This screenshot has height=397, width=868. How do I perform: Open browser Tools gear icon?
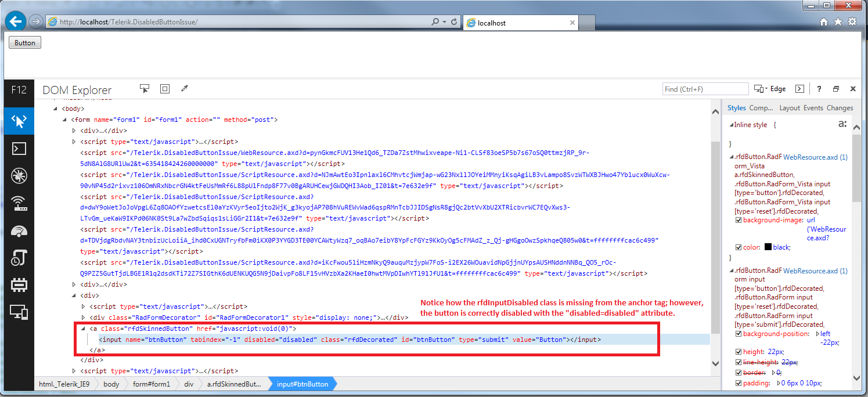(852, 22)
